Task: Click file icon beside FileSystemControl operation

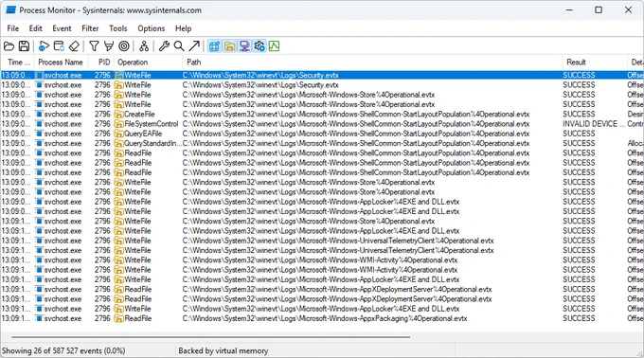Action: tap(118, 124)
